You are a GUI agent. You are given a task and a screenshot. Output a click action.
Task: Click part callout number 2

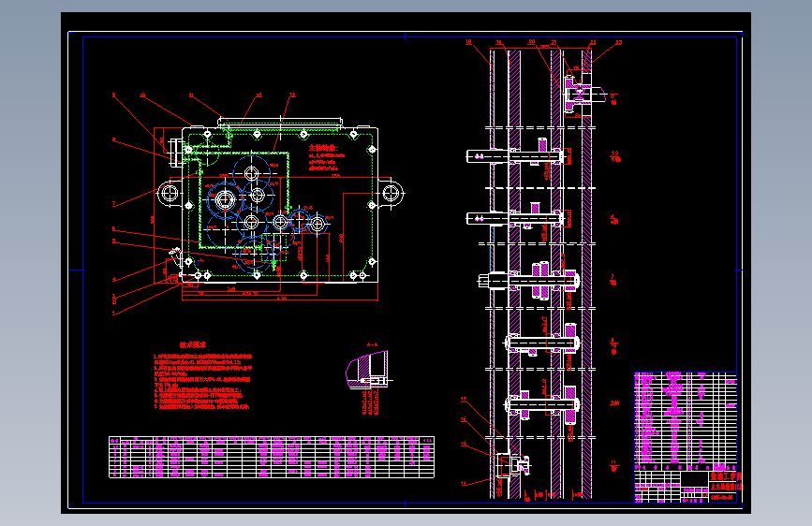coord(113,95)
